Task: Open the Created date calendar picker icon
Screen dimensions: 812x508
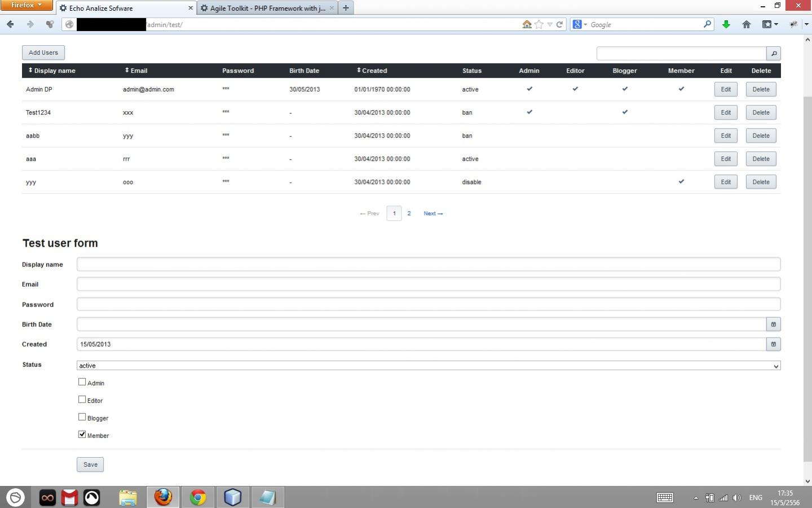Action: (774, 344)
